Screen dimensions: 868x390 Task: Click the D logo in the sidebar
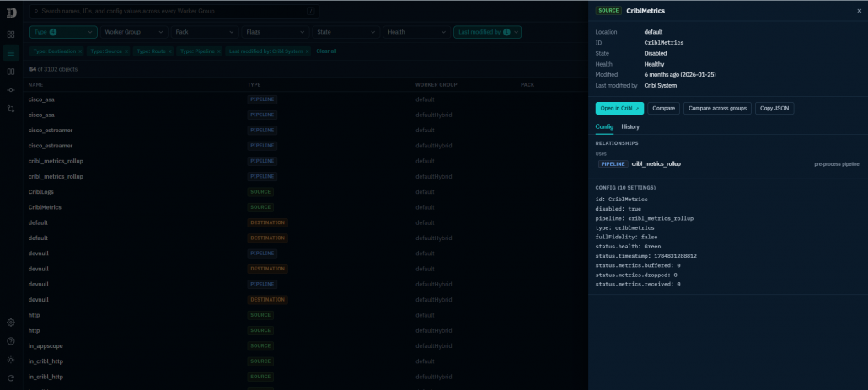[x=11, y=13]
